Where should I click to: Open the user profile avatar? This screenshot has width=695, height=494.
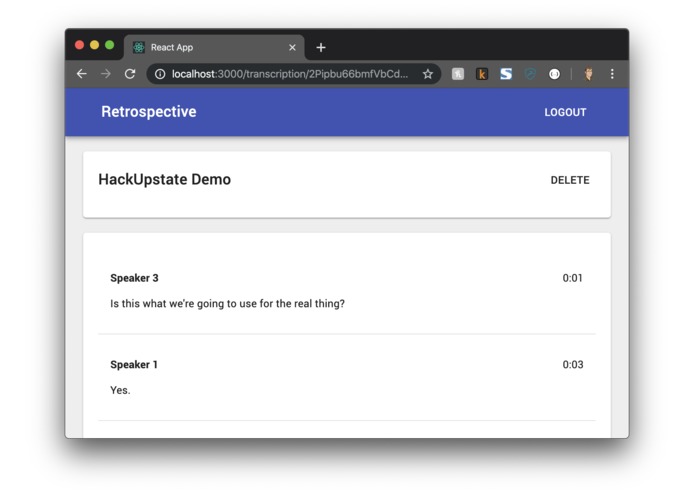tap(589, 74)
